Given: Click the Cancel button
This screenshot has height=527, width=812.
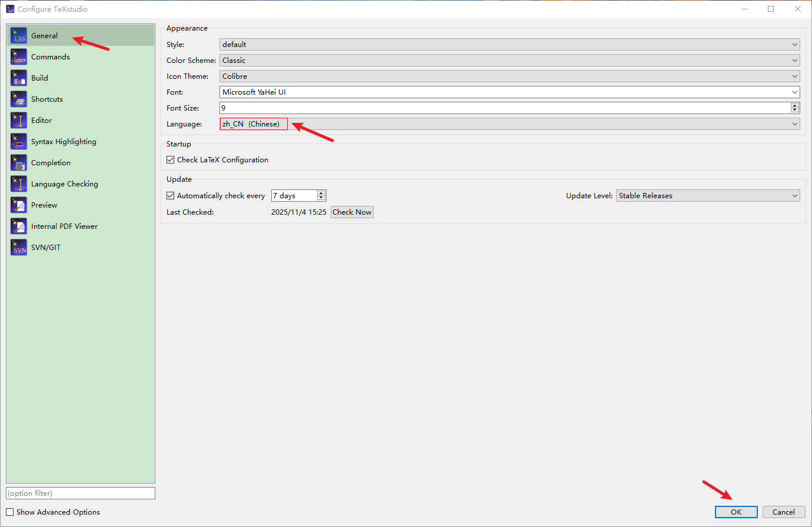Looking at the screenshot, I should click(784, 512).
